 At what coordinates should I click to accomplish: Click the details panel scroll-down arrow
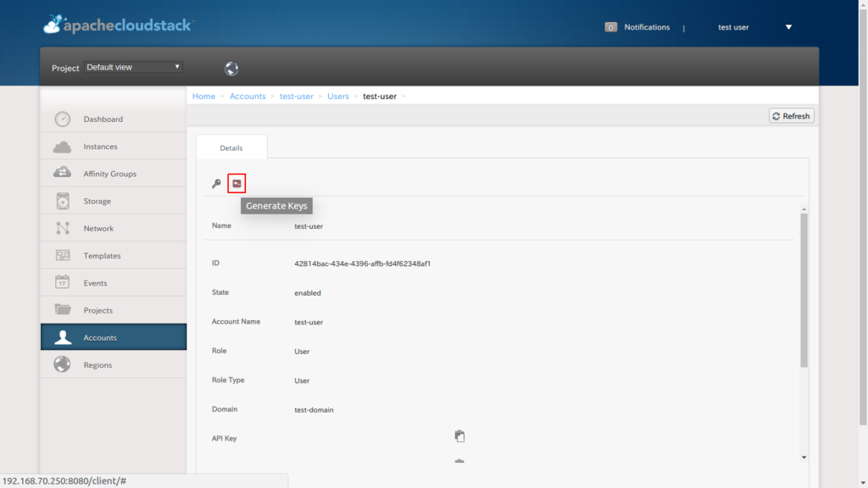point(804,457)
